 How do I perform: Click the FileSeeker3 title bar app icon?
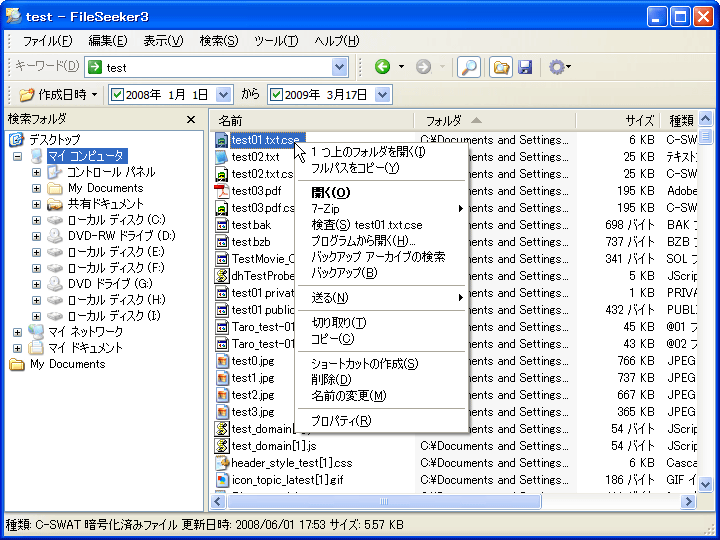tap(13, 16)
